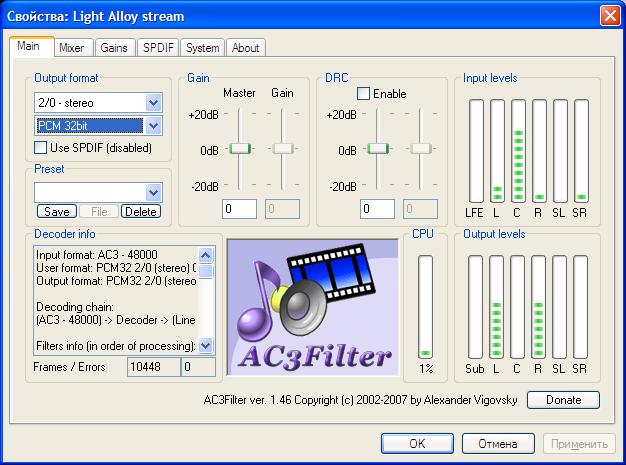Open the Gains tab
The height and width of the screenshot is (465, 626).
point(114,48)
